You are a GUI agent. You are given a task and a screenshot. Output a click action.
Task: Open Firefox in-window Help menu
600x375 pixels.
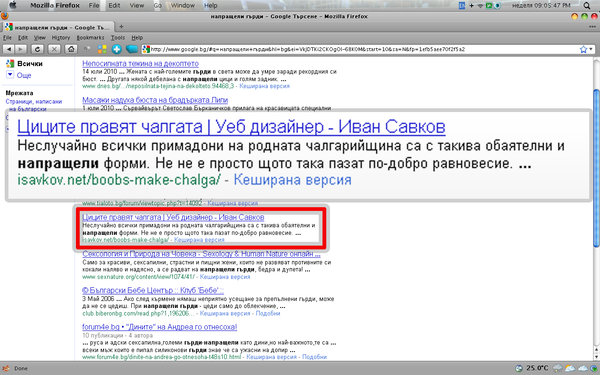tap(137, 38)
